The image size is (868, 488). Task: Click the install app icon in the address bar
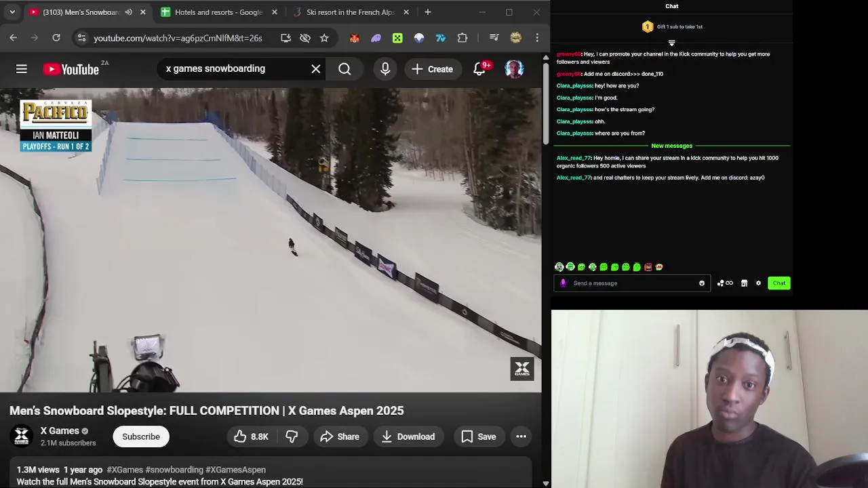pos(285,38)
